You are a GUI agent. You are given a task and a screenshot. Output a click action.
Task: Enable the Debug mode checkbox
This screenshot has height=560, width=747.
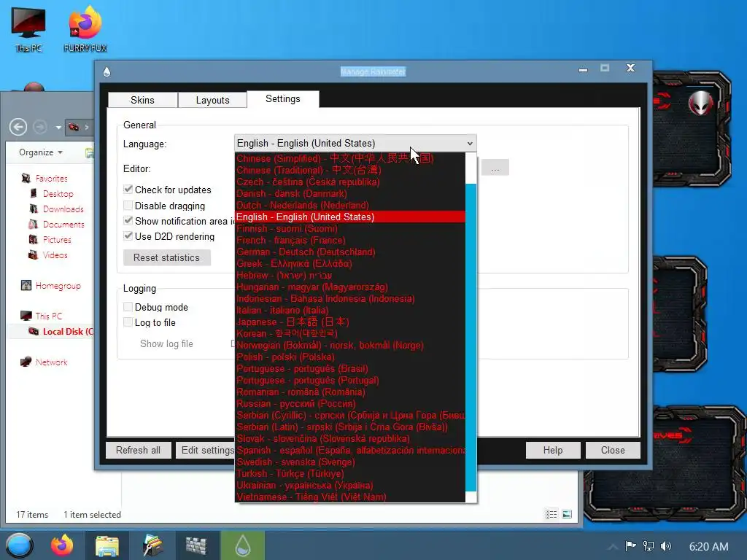pyautogui.click(x=128, y=307)
